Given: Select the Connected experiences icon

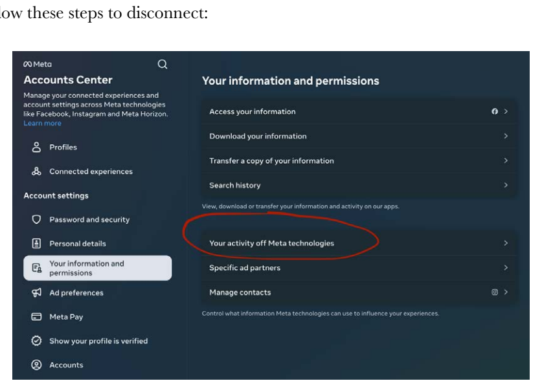Looking at the screenshot, I should [36, 171].
